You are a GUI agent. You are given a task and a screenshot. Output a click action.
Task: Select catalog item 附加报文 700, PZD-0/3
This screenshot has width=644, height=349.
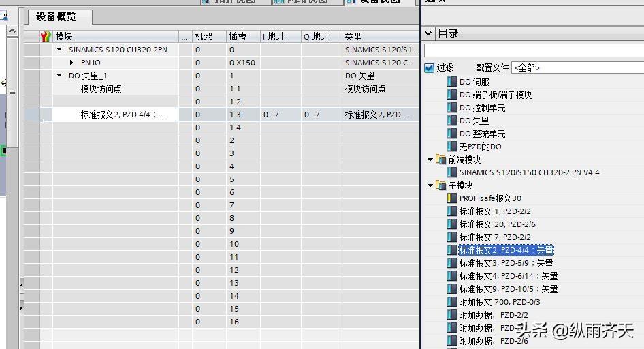500,302
